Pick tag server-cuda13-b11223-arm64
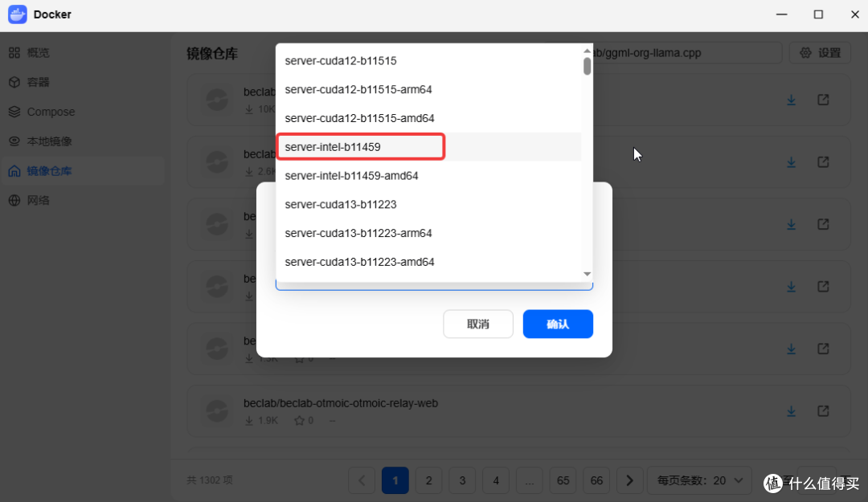 [x=428, y=234]
